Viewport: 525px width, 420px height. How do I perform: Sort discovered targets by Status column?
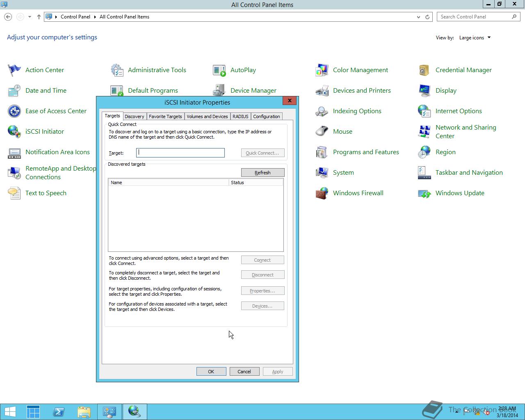(x=256, y=183)
